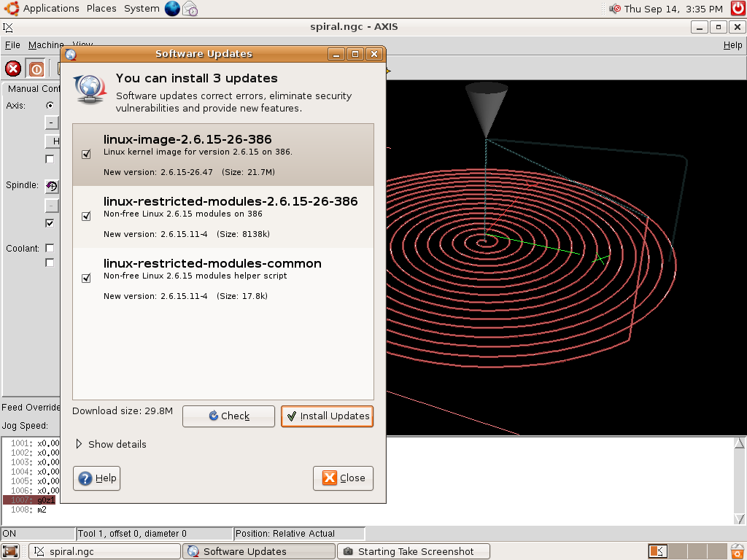This screenshot has height=560, width=747.
Task: Uncheck the linux-restricted-modules-common update
Action: tap(86, 278)
